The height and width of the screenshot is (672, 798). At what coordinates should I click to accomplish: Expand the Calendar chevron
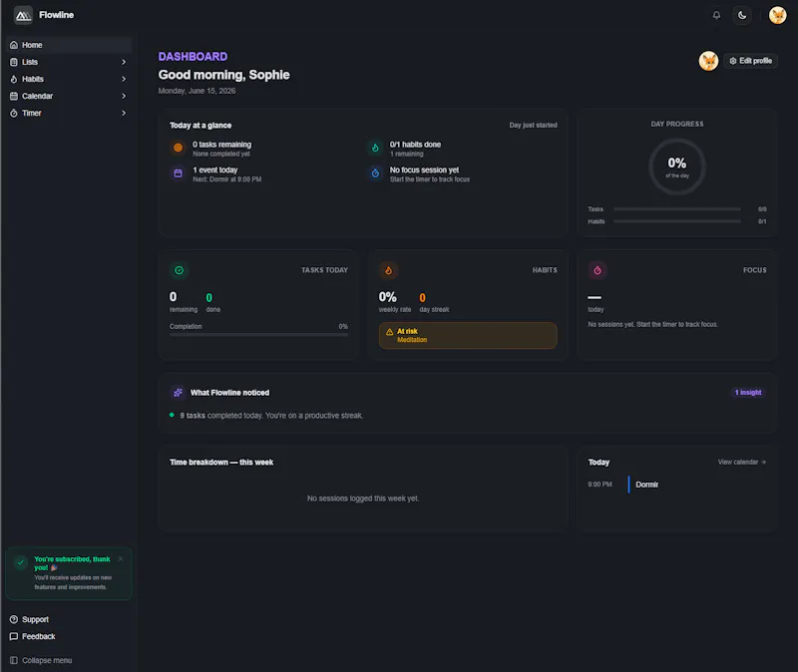tap(123, 96)
